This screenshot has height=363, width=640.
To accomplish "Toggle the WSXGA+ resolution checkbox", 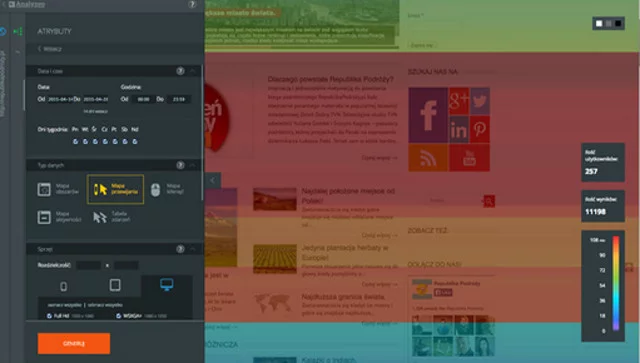I will 118,316.
